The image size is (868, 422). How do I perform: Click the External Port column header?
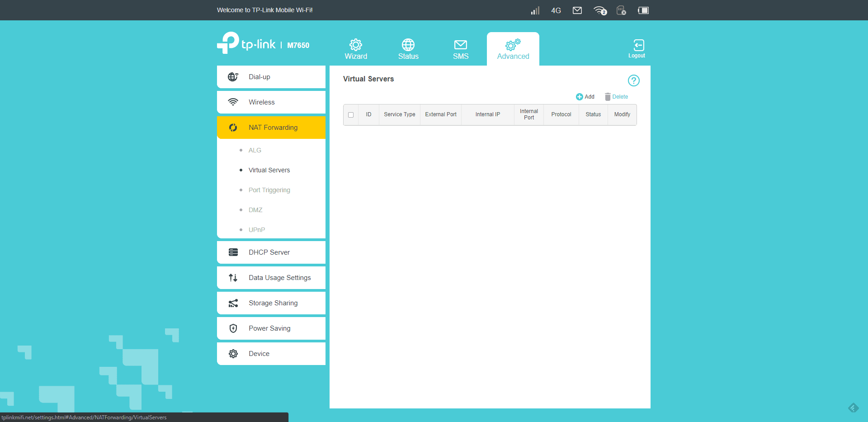pyautogui.click(x=441, y=114)
